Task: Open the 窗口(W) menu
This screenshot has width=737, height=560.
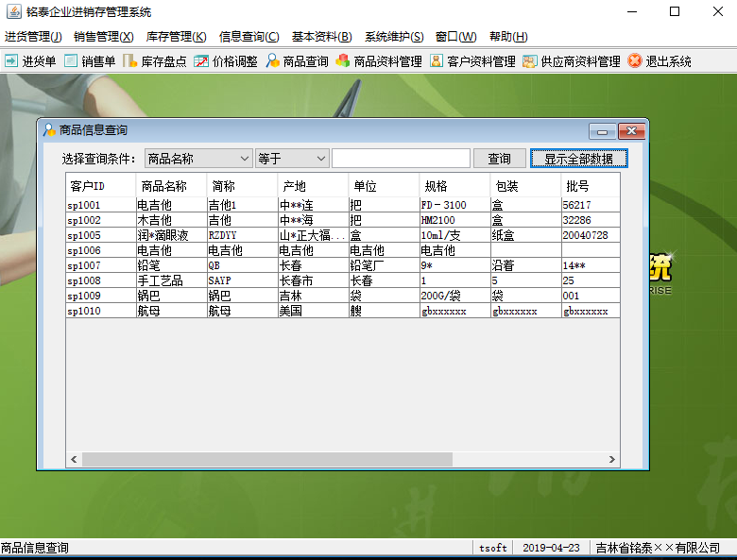Action: pos(455,37)
